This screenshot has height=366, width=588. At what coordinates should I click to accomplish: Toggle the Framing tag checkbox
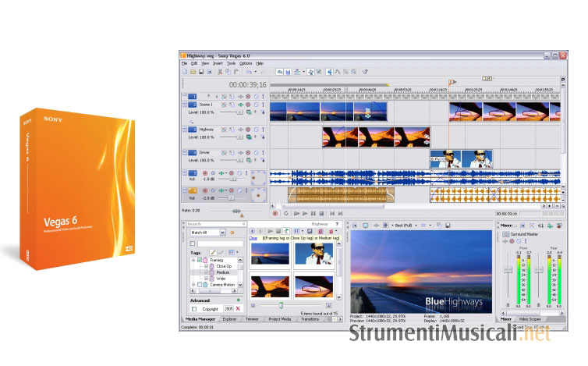(x=200, y=259)
